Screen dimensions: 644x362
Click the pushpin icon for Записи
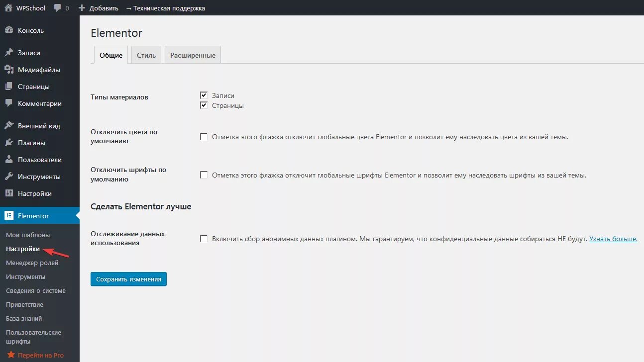(9, 53)
